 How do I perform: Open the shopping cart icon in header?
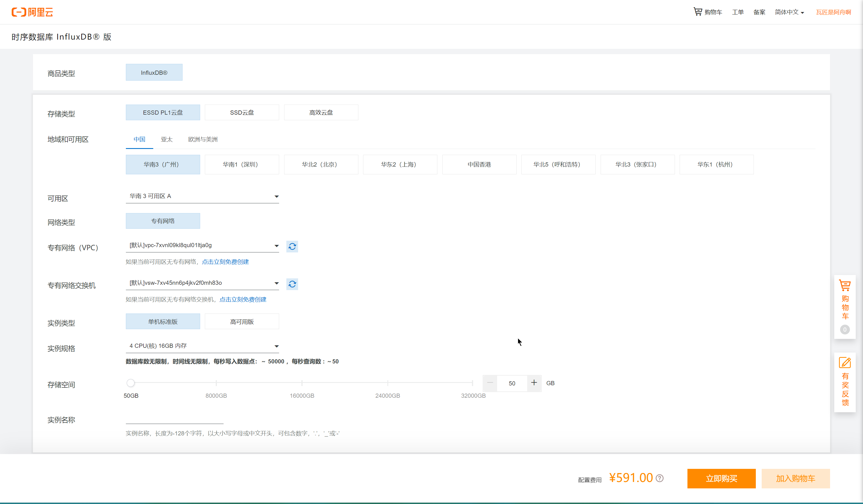(697, 12)
